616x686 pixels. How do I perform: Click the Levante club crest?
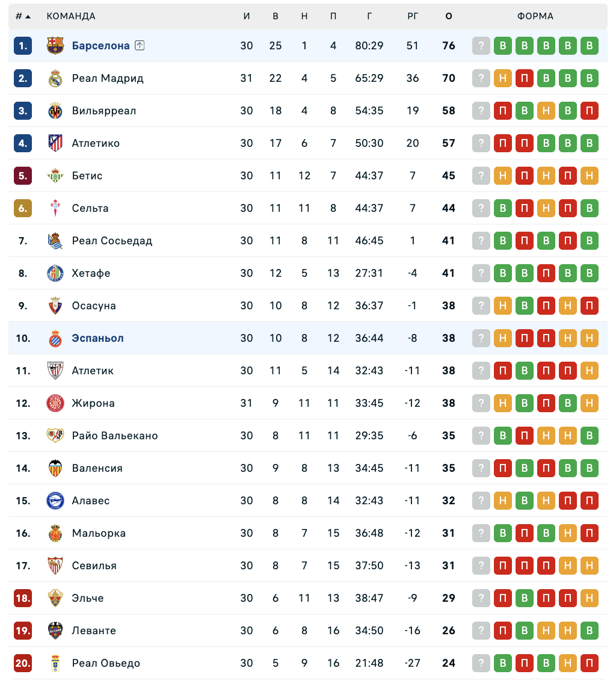point(55,631)
